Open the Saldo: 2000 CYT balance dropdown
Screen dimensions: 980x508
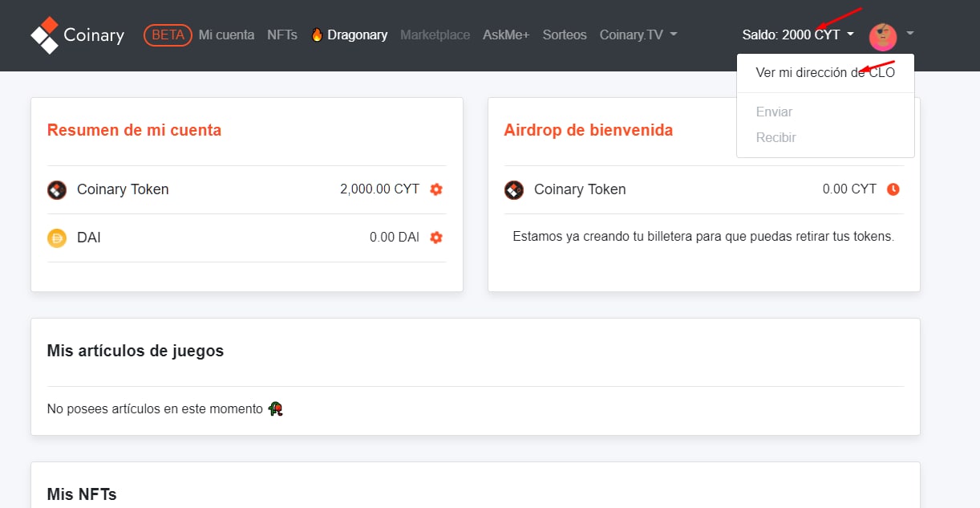click(798, 35)
